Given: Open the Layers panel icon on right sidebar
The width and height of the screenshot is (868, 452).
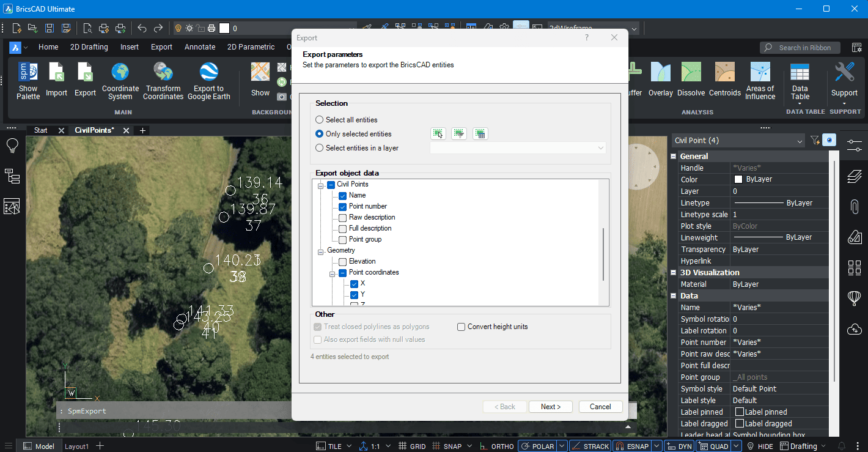Looking at the screenshot, I should (855, 177).
